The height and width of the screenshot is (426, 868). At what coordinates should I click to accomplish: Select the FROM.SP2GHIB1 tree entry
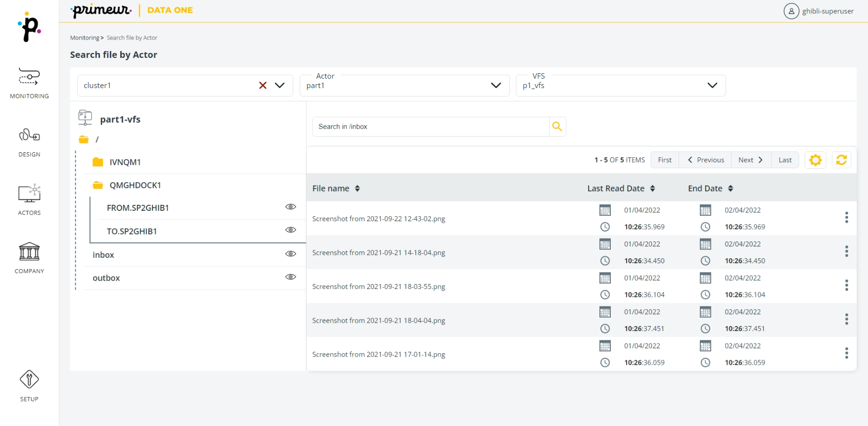138,208
